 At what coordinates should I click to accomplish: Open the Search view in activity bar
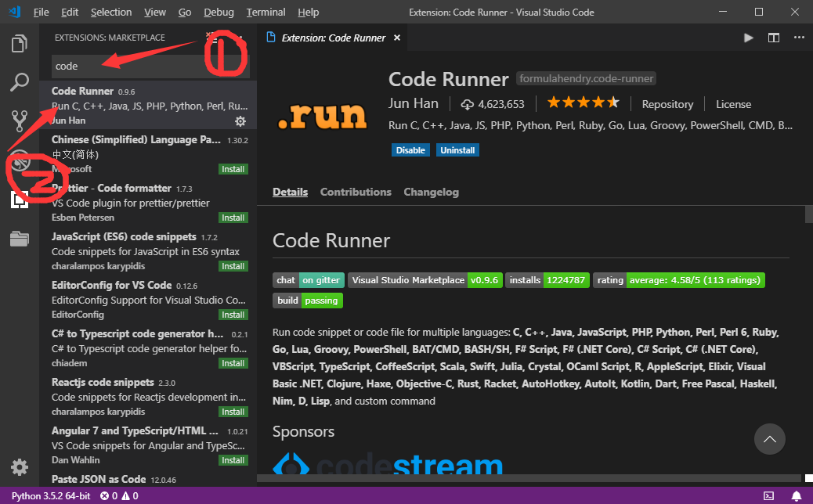click(20, 81)
